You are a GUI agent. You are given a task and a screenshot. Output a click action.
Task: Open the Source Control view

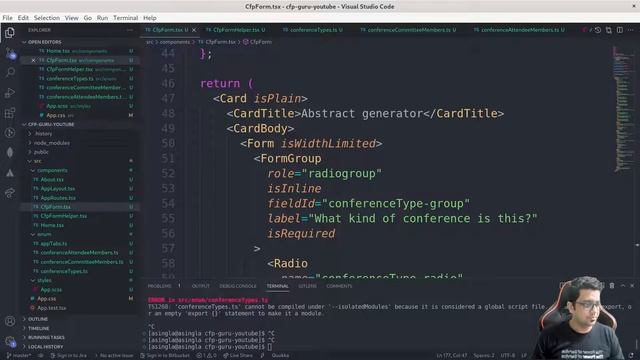(x=10, y=53)
